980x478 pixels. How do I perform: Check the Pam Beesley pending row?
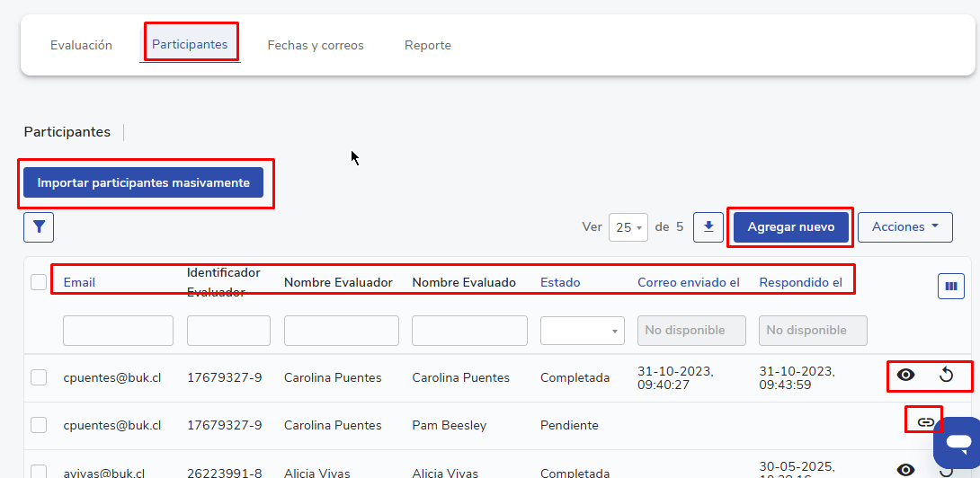pyautogui.click(x=39, y=425)
